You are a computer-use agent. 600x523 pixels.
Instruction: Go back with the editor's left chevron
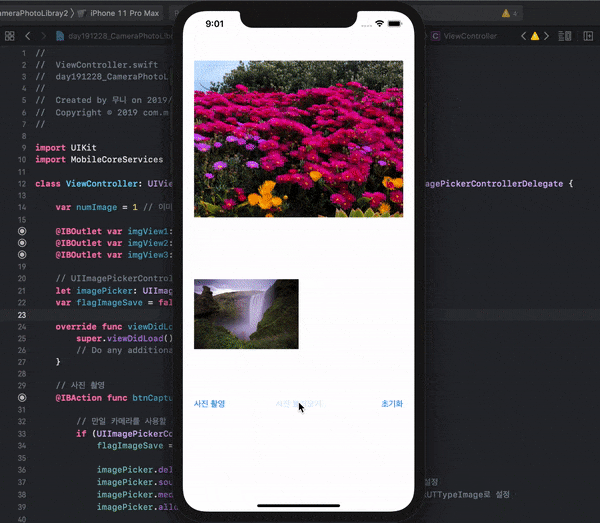click(28, 36)
